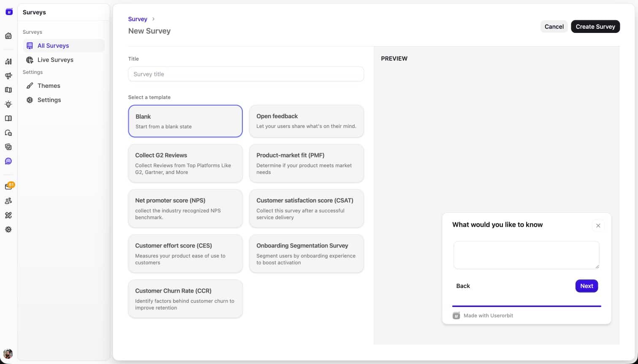
Task: Switch to Live Surveys section
Action: click(55, 60)
